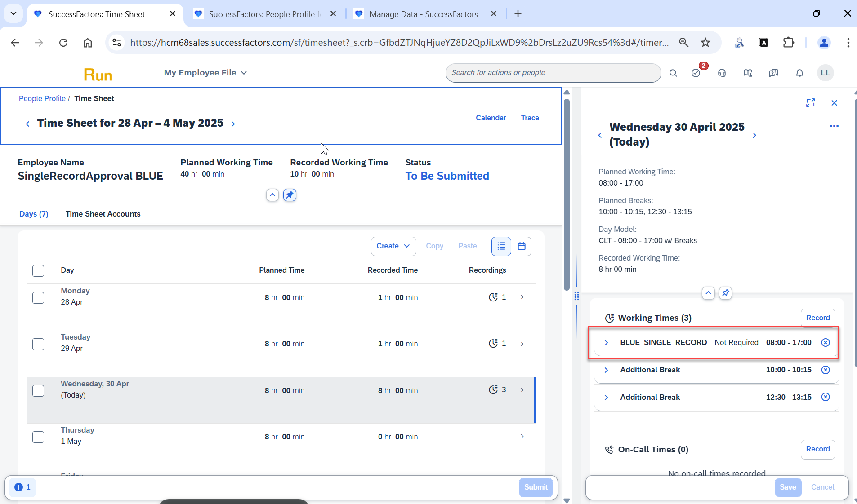857x504 pixels.
Task: Pin the day detail header
Action: pos(725,293)
